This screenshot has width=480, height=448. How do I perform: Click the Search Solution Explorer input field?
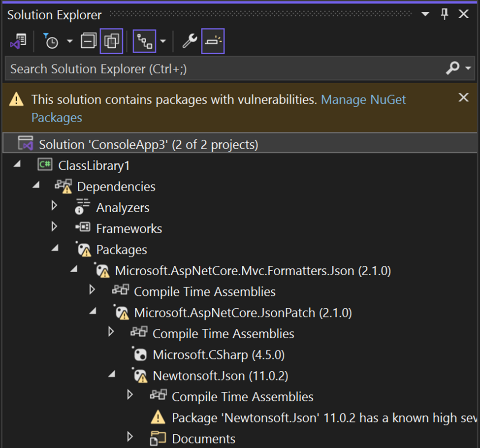(x=197, y=68)
